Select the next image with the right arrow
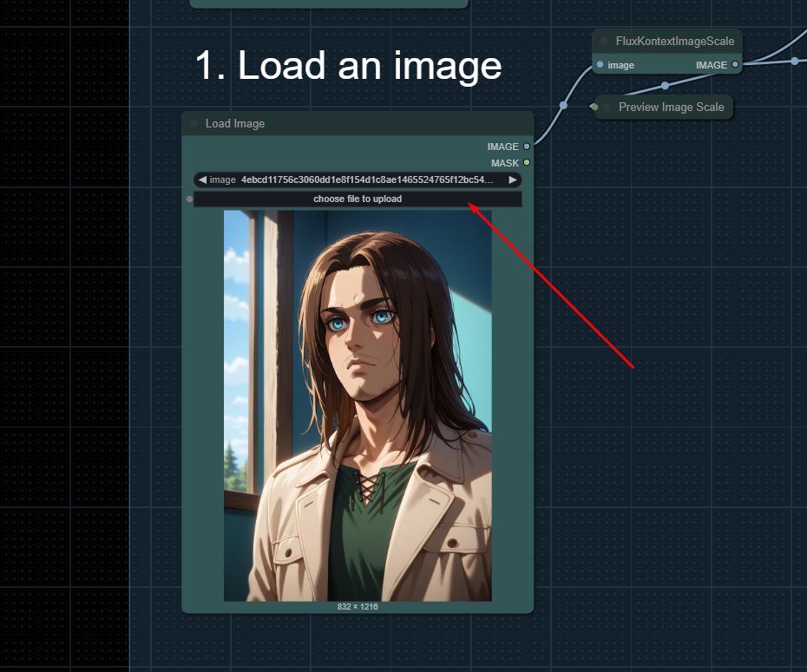This screenshot has height=672, width=807. click(513, 180)
